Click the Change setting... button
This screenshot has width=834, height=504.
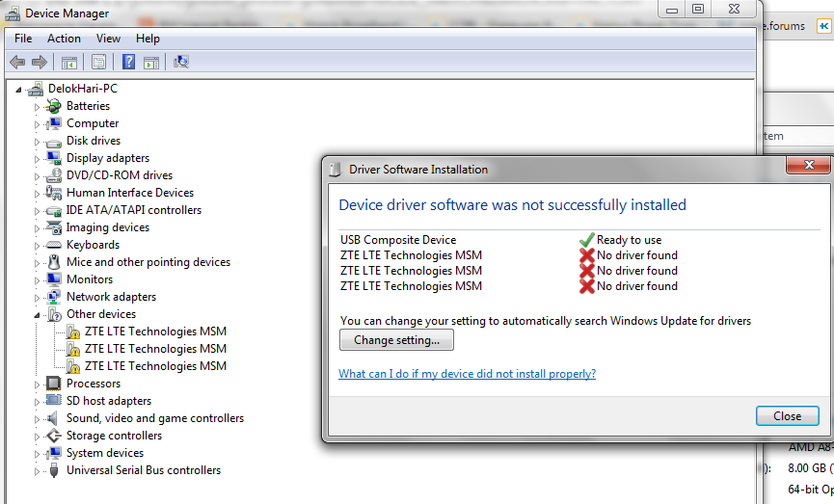[x=397, y=340]
